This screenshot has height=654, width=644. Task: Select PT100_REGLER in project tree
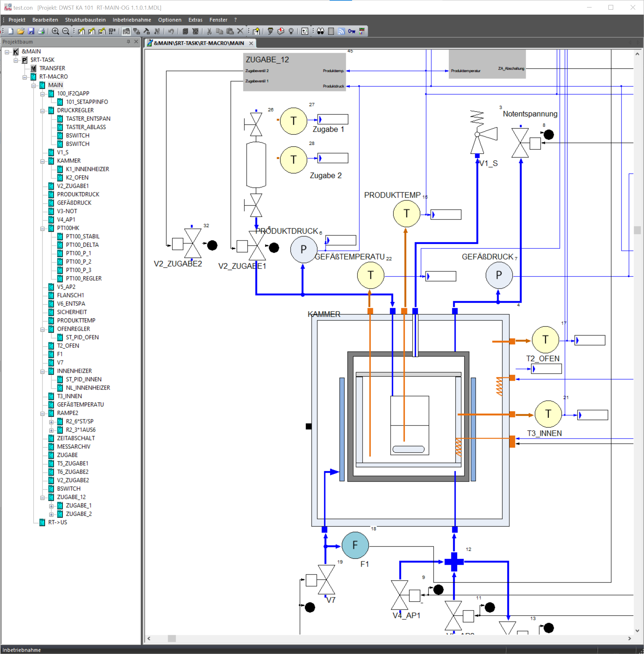tap(83, 279)
